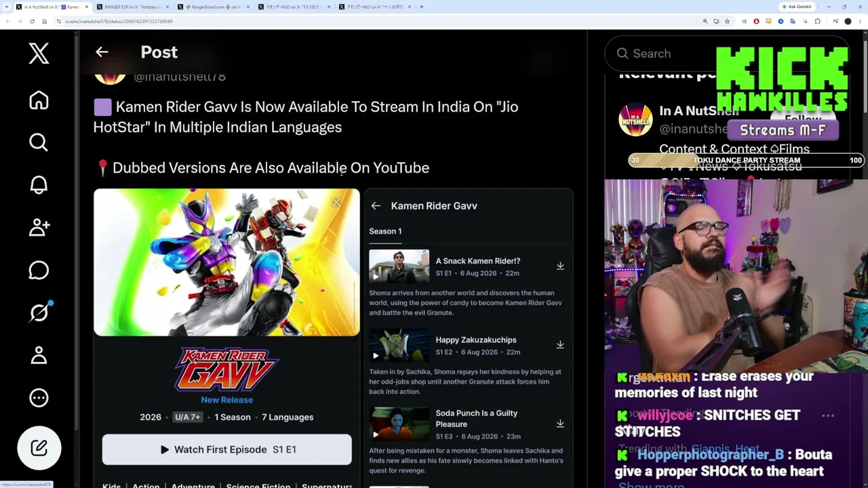Open In A NutShell avatar in relevant people
The width and height of the screenshot is (868, 488).
coord(635,119)
